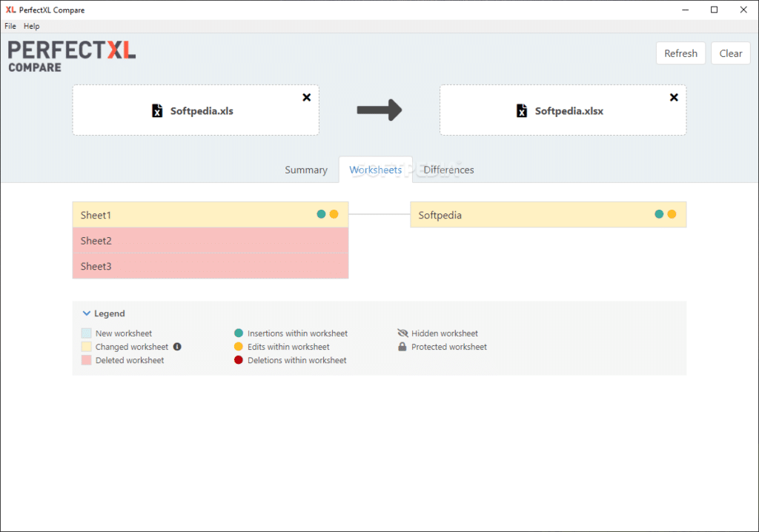Close the PerfectXL Compare window
The height and width of the screenshot is (532, 759).
coord(743,10)
